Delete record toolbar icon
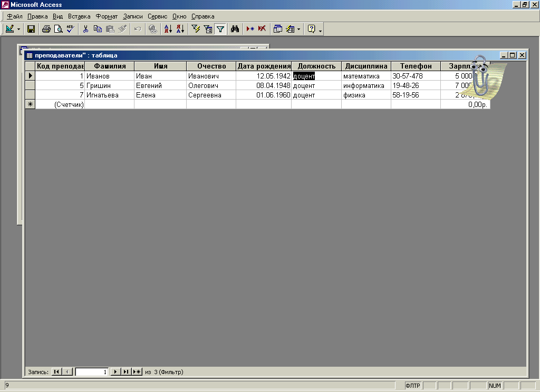Image resolution: width=540 pixels, height=392 pixels. coord(262,29)
